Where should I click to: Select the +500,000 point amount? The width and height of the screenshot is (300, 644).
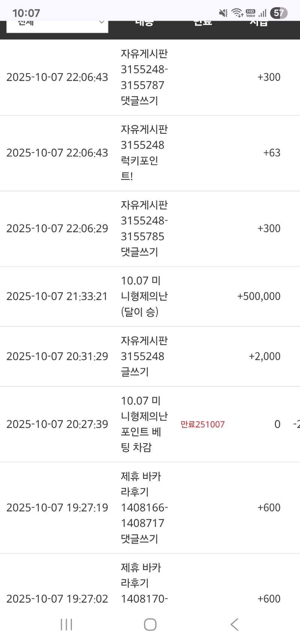click(259, 296)
